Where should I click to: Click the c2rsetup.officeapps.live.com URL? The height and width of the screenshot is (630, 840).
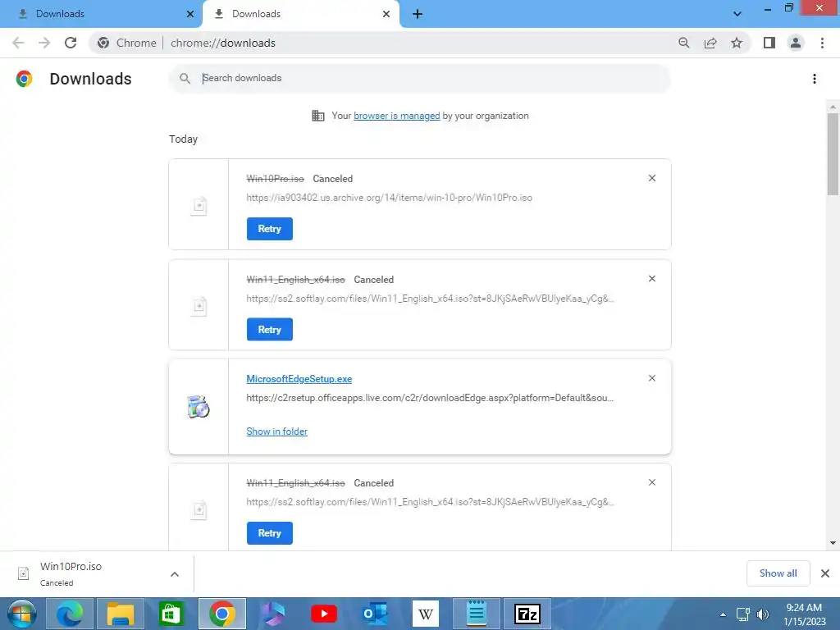click(430, 398)
